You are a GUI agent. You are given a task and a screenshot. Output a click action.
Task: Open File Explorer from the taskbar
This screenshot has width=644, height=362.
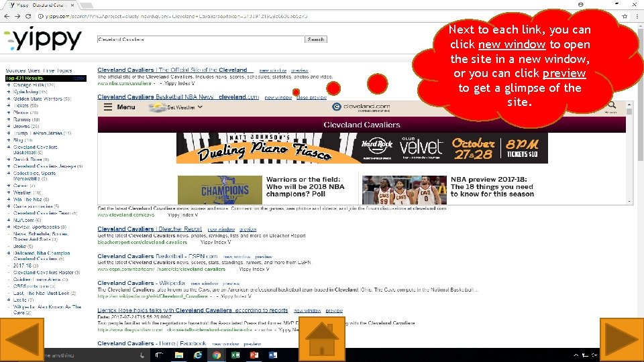pyautogui.click(x=178, y=355)
